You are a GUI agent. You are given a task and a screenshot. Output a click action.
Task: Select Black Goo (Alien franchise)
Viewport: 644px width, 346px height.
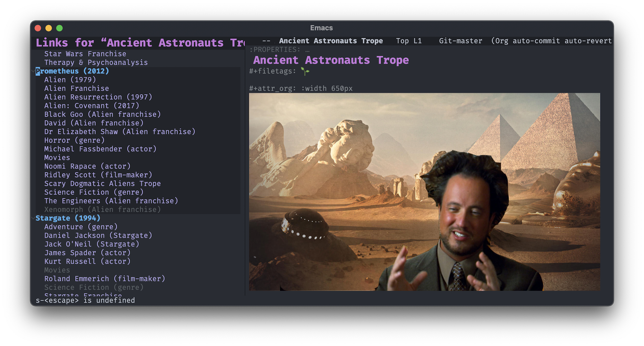coord(103,114)
